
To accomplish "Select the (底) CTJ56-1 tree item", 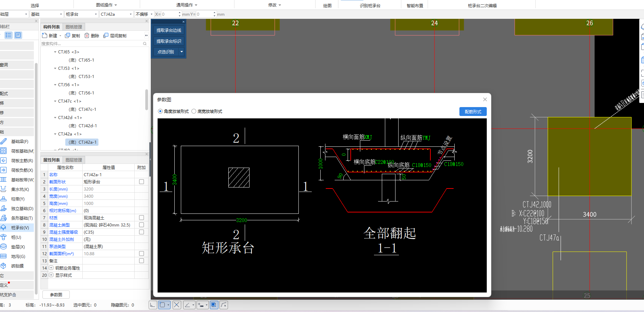I will (81, 93).
